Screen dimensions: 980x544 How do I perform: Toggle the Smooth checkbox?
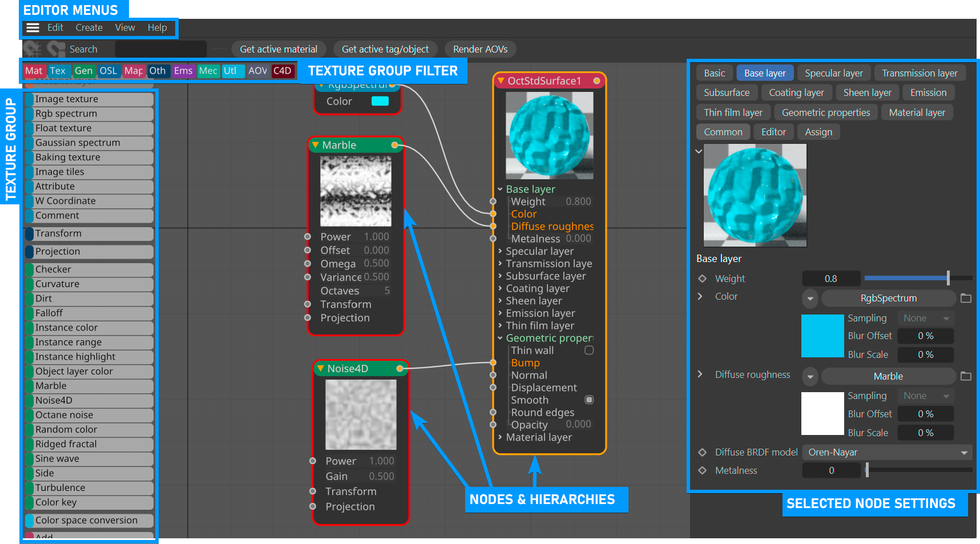click(x=589, y=400)
